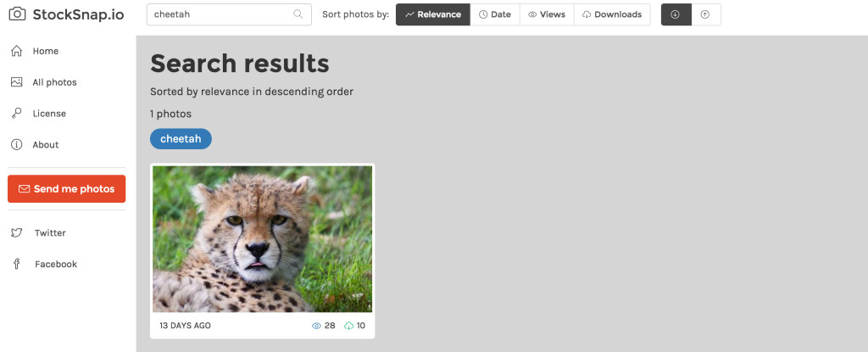Click the Home house icon in sidebar
The width and height of the screenshot is (868, 352).
click(17, 51)
